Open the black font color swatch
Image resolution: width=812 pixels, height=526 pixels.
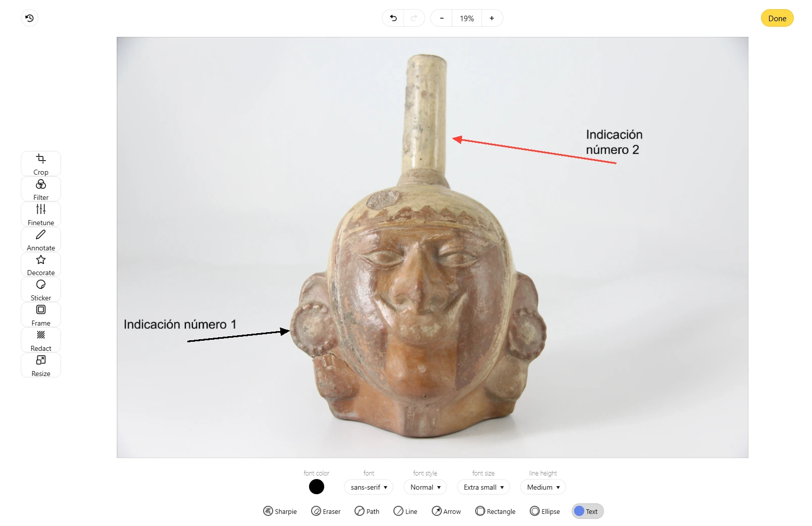317,487
